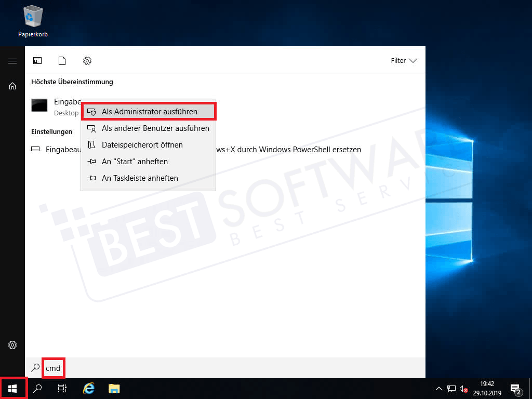Open the Action Center showing 2 notifications
This screenshot has width=532, height=399.
[x=515, y=388]
